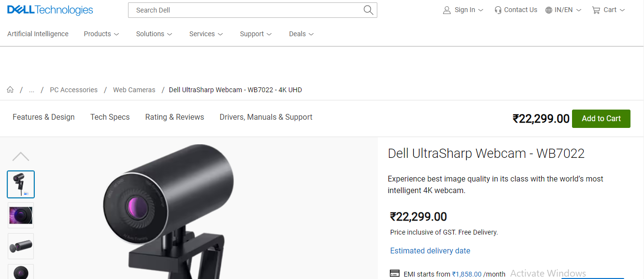Open the Deals dropdown menu

(x=301, y=34)
